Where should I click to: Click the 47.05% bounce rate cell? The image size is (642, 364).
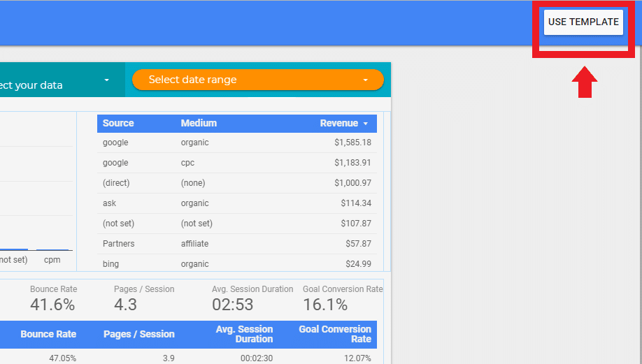[x=63, y=358]
